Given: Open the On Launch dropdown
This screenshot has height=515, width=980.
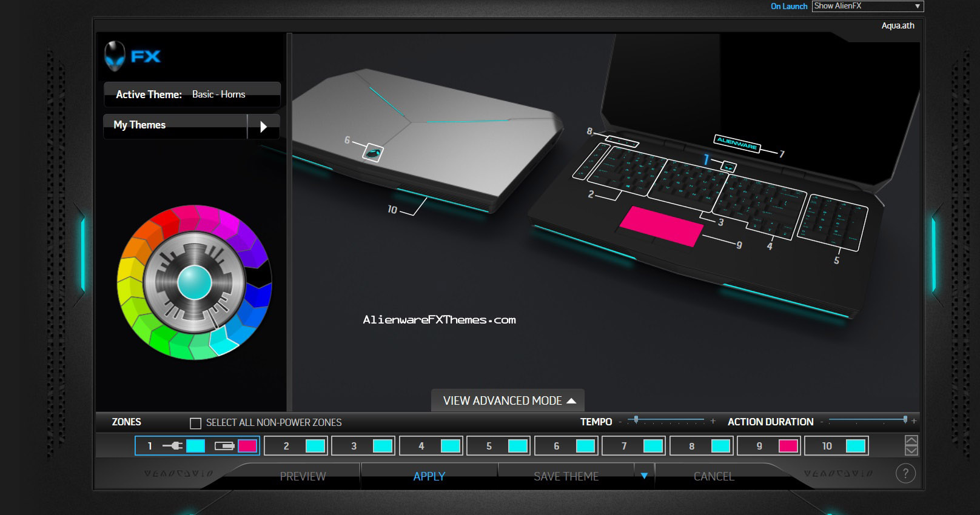Looking at the screenshot, I should click(867, 6).
